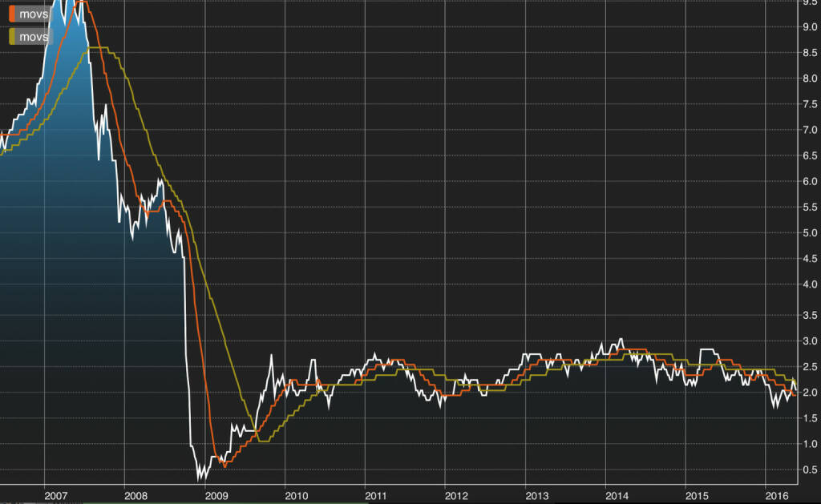The image size is (821, 504).
Task: Click the 5.0 value on y-axis
Action: 808,233
